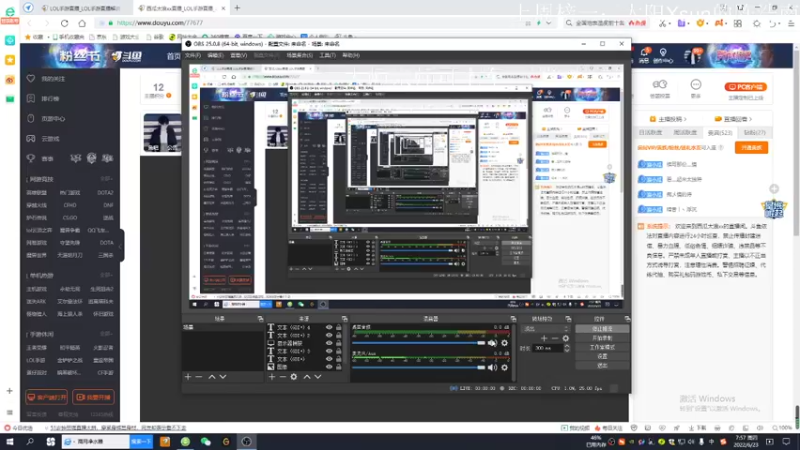Image resolution: width=800 pixels, height=450 pixels.
Task: Open yellow star favorites in browser sidebar
Action: [10, 60]
